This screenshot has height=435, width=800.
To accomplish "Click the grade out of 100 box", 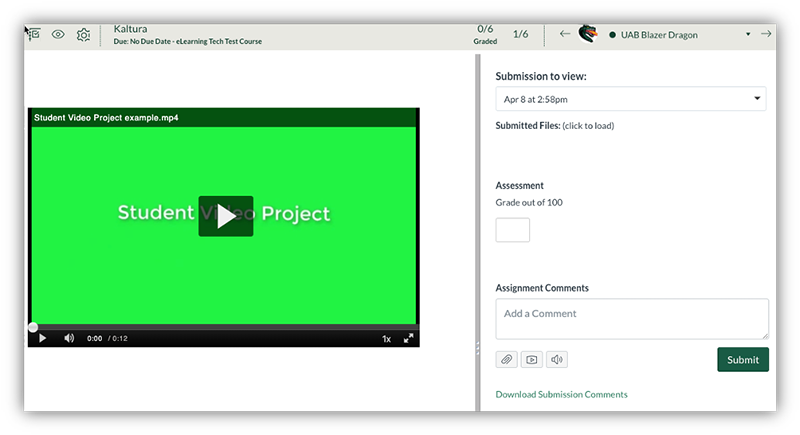I will click(512, 230).
